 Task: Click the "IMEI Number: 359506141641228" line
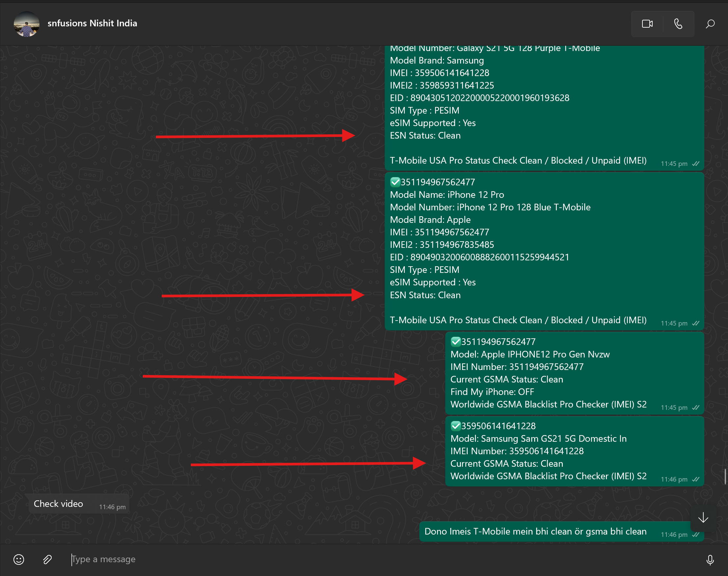(x=517, y=451)
